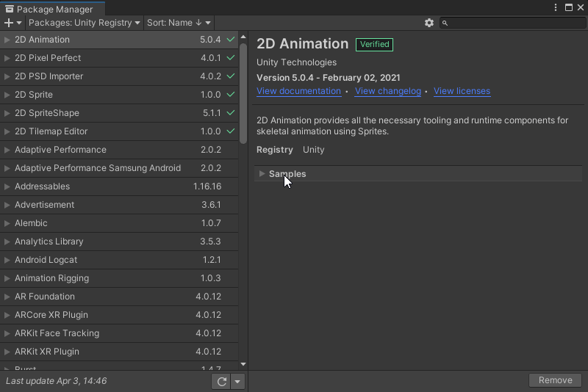
Task: Select the Advertisement package
Action: [x=119, y=205]
